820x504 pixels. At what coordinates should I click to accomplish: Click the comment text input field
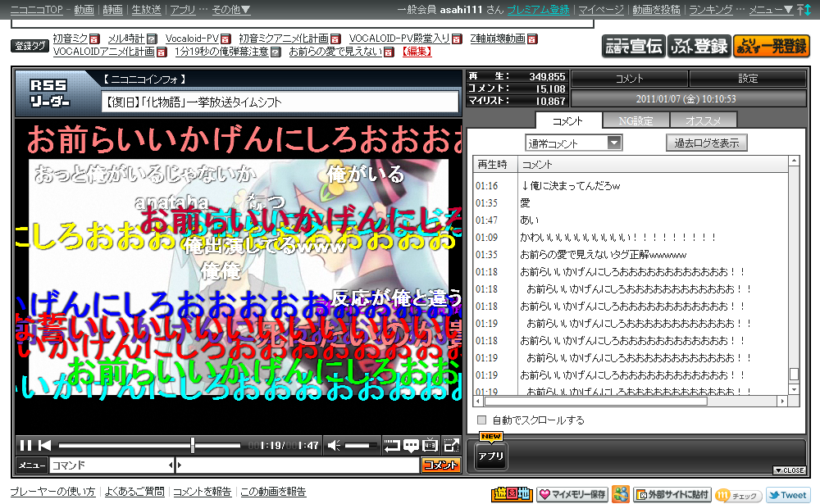pos(300,465)
